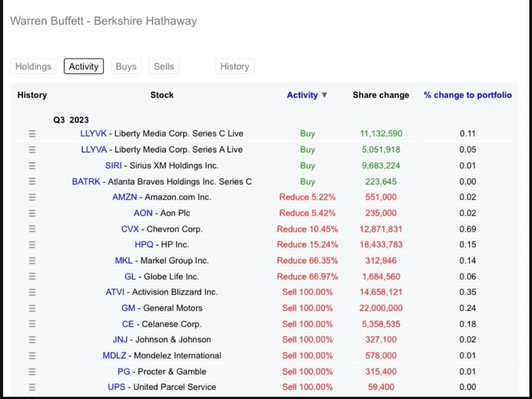Click share change value 11,132,590

pyautogui.click(x=381, y=133)
